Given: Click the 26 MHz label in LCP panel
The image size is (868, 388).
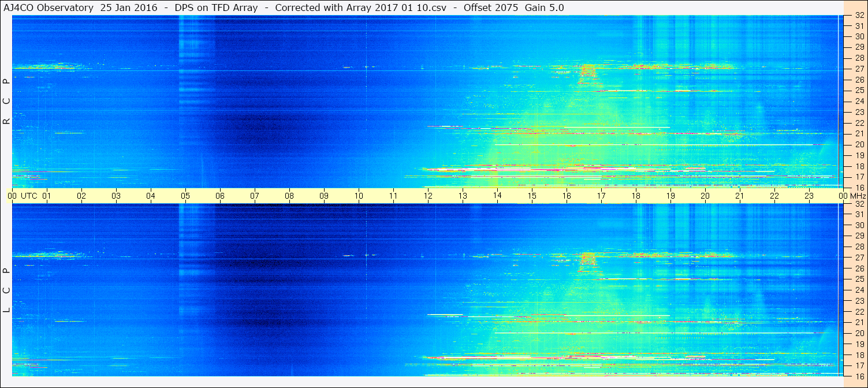Looking at the screenshot, I should [x=859, y=268].
